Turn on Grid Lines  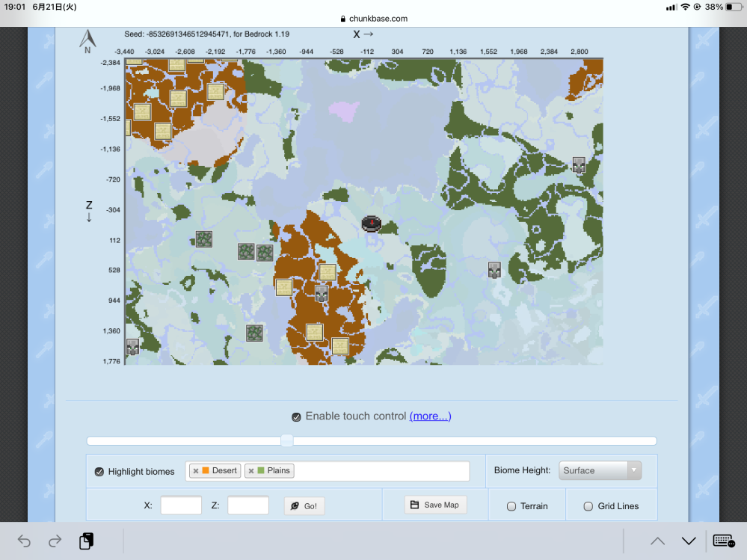coord(588,506)
